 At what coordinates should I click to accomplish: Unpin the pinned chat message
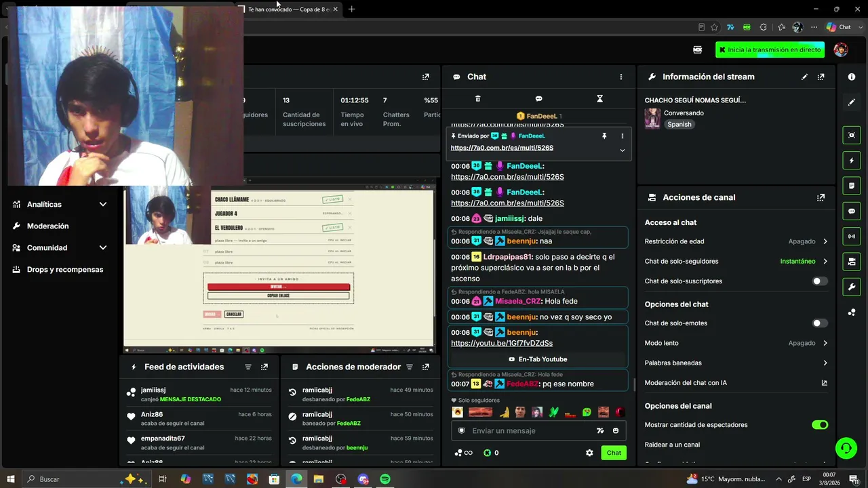click(604, 136)
